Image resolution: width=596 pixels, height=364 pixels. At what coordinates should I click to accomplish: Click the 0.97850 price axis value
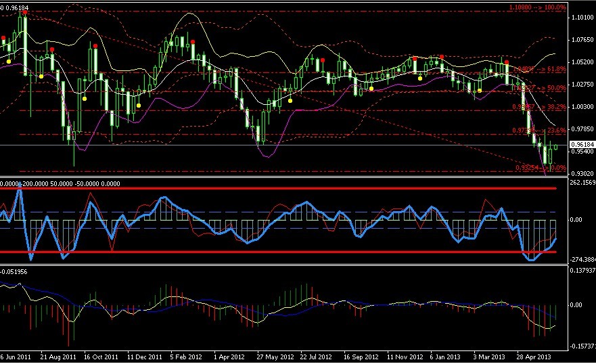[582, 129]
